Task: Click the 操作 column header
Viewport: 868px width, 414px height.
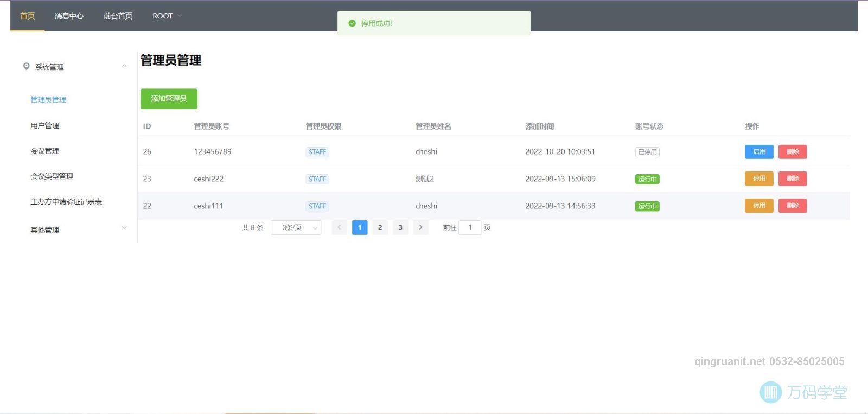Action: [752, 126]
